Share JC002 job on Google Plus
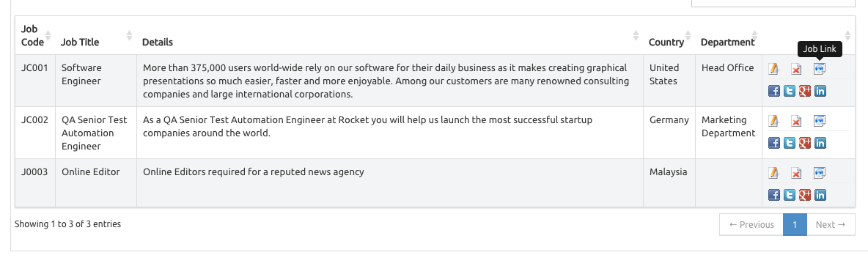The height and width of the screenshot is (266, 868). coord(805,143)
